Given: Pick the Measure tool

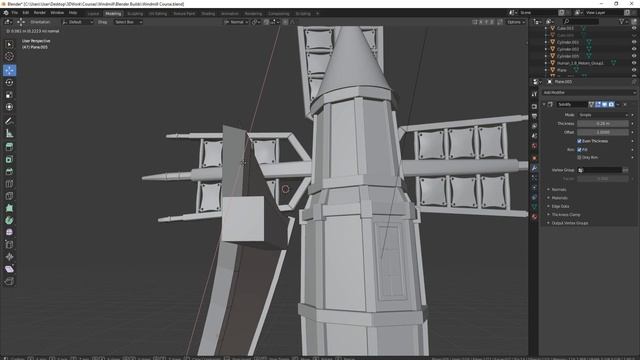Looking at the screenshot, I should click(x=9, y=133).
